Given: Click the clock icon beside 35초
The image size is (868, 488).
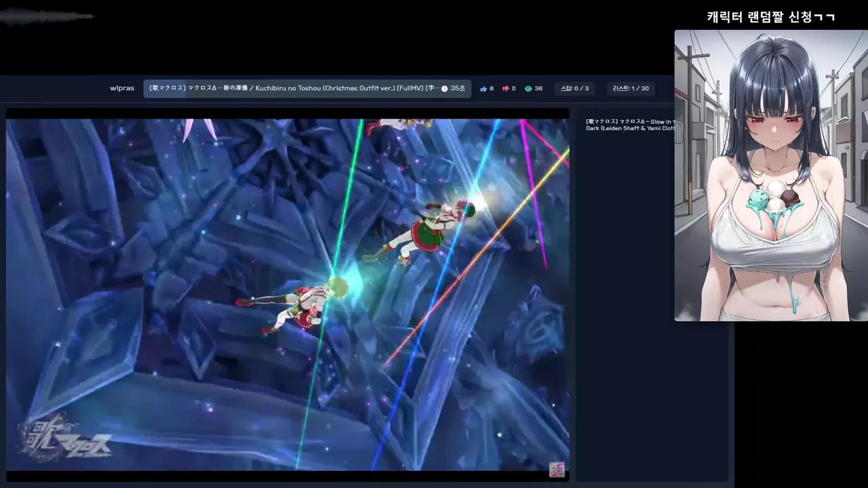Looking at the screenshot, I should coord(445,89).
